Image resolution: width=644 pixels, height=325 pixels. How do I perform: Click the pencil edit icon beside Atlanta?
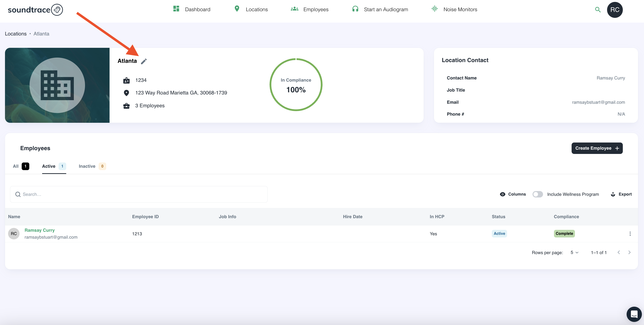tap(144, 61)
